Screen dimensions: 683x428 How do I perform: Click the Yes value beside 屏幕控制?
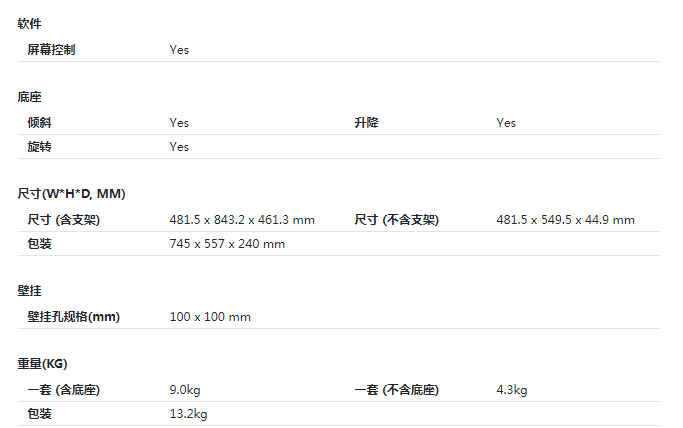click(179, 49)
